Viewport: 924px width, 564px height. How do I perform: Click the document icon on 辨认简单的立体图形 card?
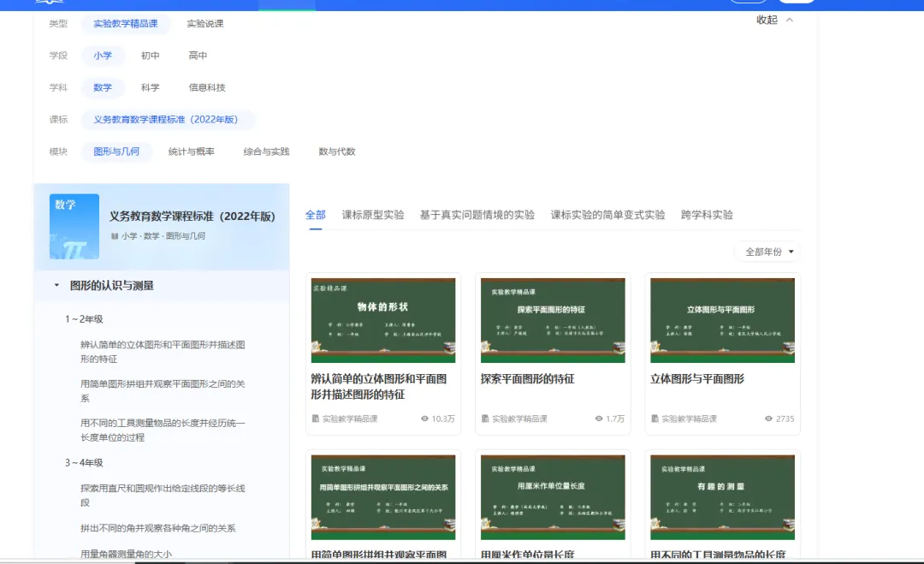click(316, 419)
